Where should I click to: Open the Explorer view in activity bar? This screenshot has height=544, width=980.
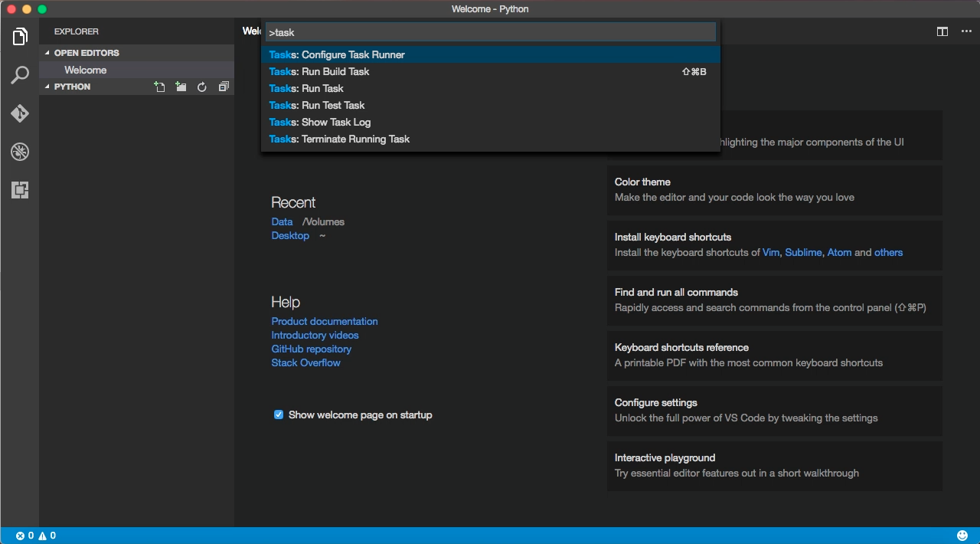point(20,36)
